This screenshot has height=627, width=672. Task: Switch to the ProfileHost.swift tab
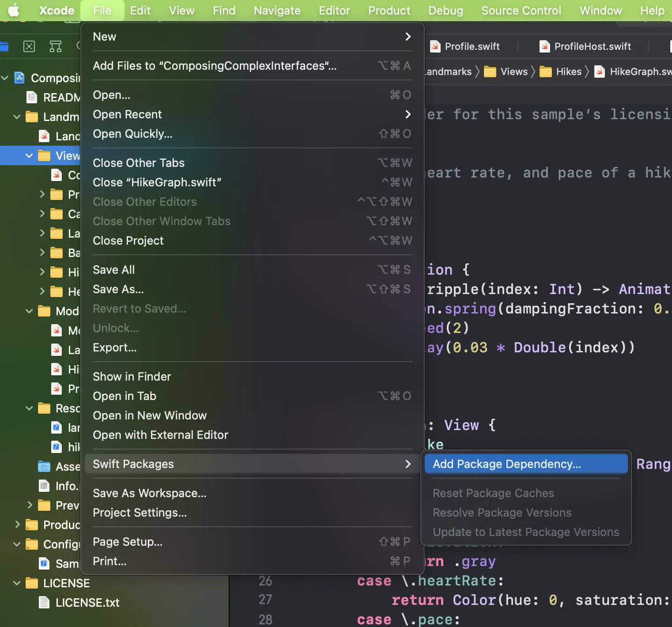pos(592,46)
